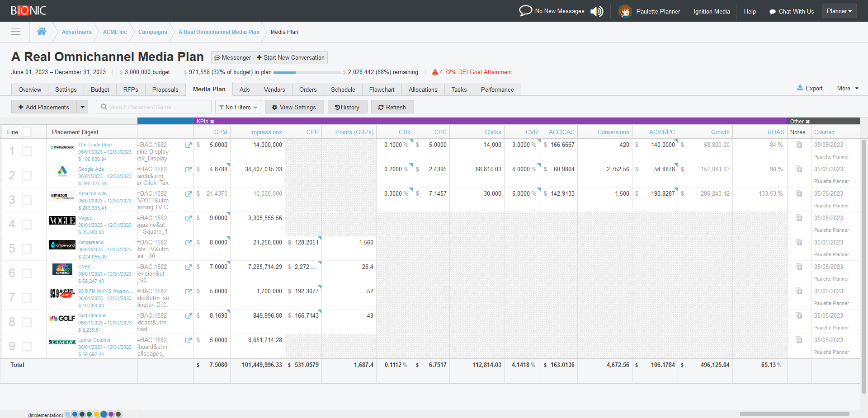The height and width of the screenshot is (418, 868).
Task: Click the budget in-plan progress bar
Action: pyautogui.click(x=307, y=72)
